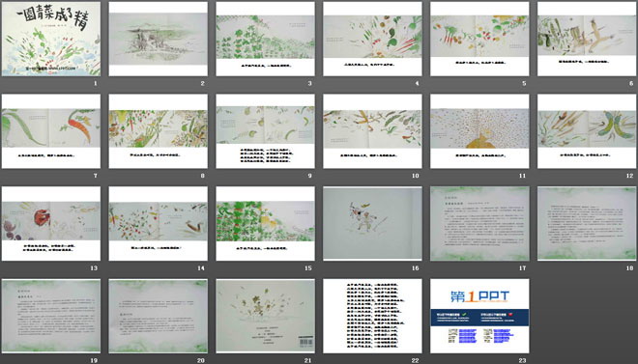Viewport: 638px width, 364px height.
Task: Select slide 11 scattered dots illustration
Action: pos(479,131)
